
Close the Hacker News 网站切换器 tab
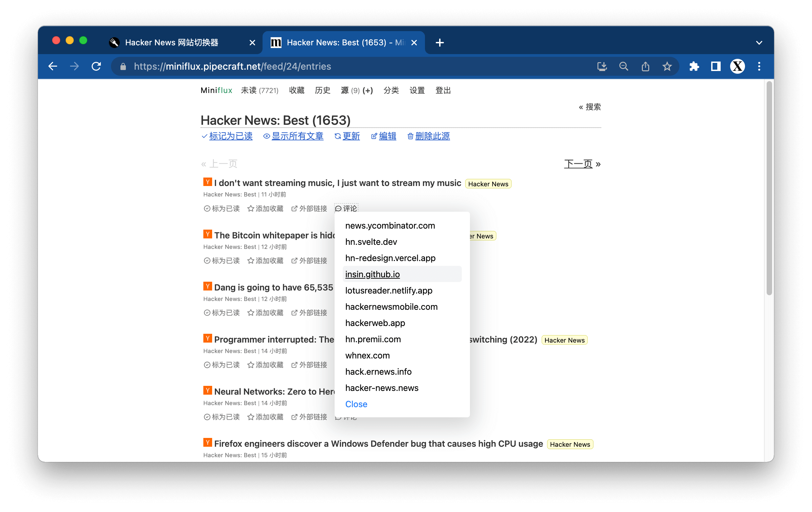point(252,43)
